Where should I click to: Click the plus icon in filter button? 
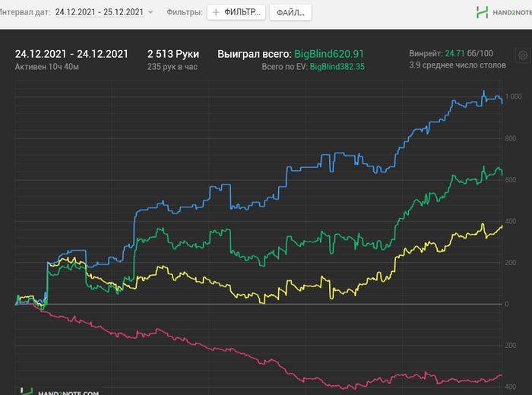tap(215, 13)
